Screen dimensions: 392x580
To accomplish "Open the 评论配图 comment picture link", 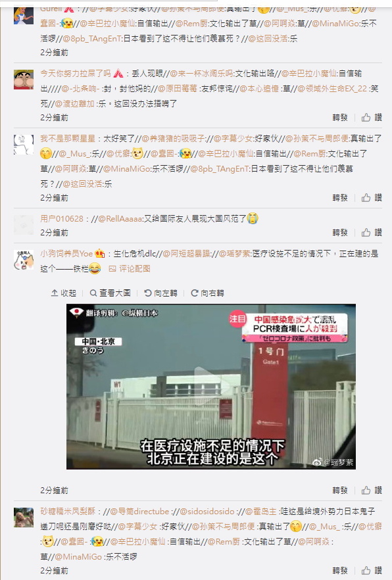I will point(130,269).
